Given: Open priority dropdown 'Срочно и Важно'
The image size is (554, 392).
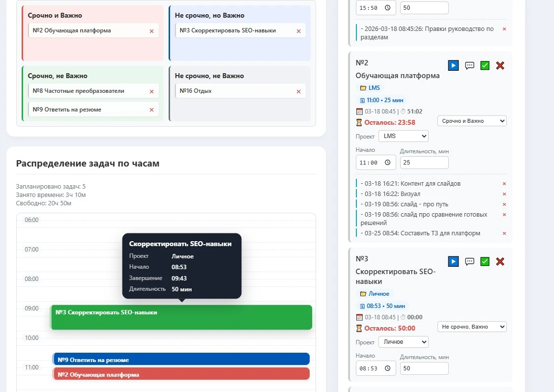Looking at the screenshot, I should pos(472,121).
